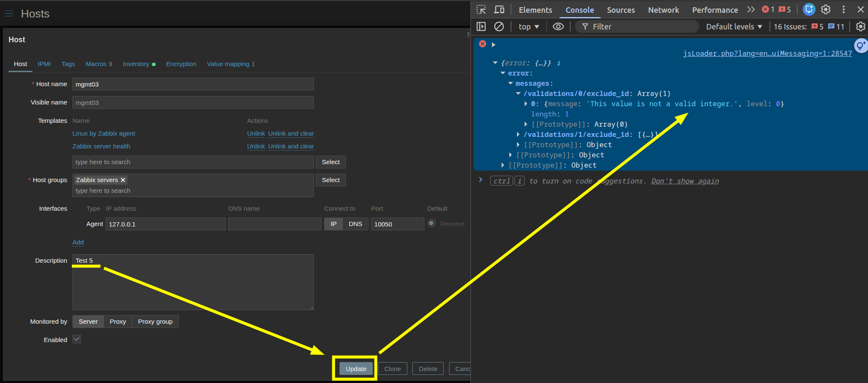Open the Network tab in DevTools
The width and height of the screenshot is (868, 383).
(663, 10)
